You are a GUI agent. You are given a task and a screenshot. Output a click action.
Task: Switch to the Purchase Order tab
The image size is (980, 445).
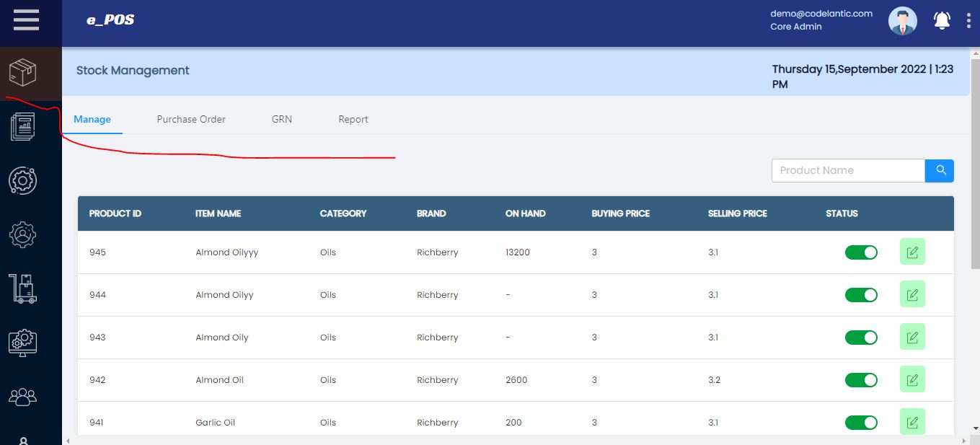191,119
